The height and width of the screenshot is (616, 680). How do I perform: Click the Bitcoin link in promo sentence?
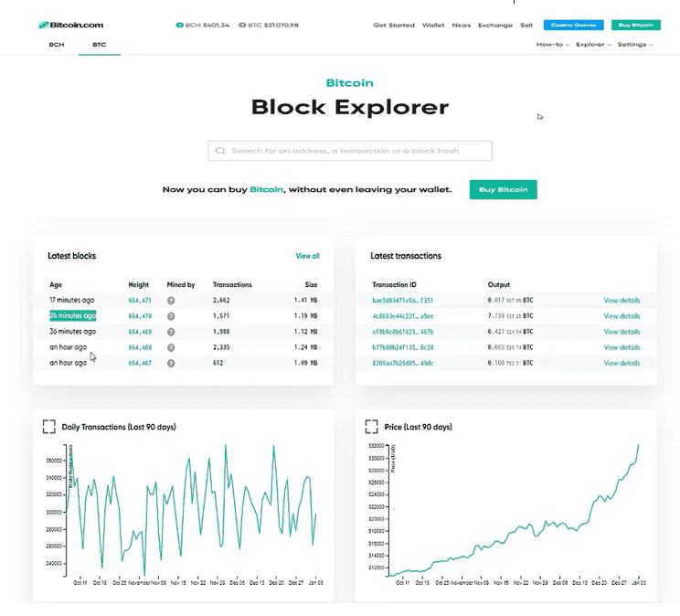point(266,189)
